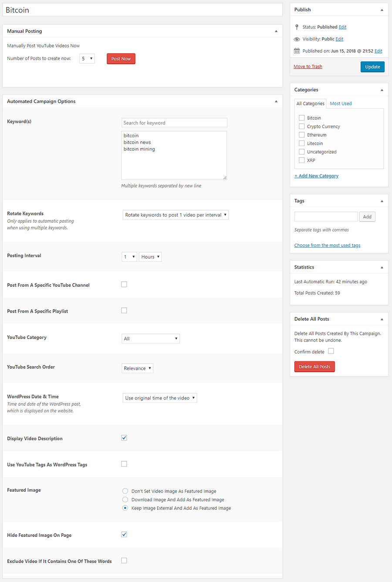Tick the Ethereum category checkbox

(x=302, y=135)
